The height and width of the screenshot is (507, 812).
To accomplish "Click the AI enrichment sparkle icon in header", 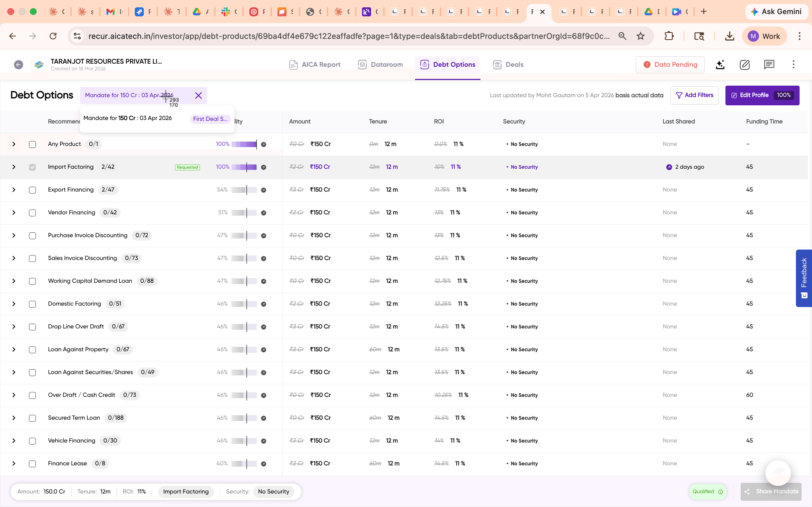I will point(720,65).
